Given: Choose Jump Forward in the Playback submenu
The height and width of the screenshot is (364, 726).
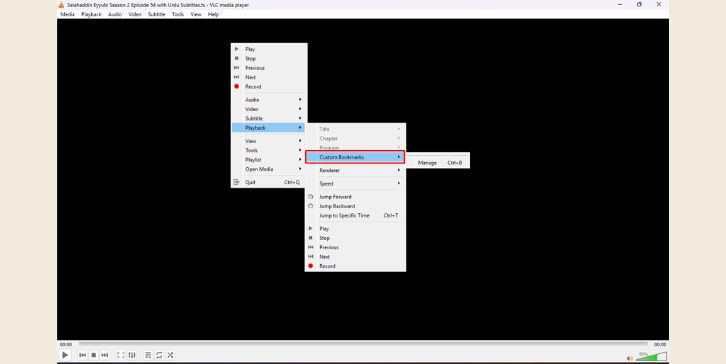Looking at the screenshot, I should click(x=355, y=197).
